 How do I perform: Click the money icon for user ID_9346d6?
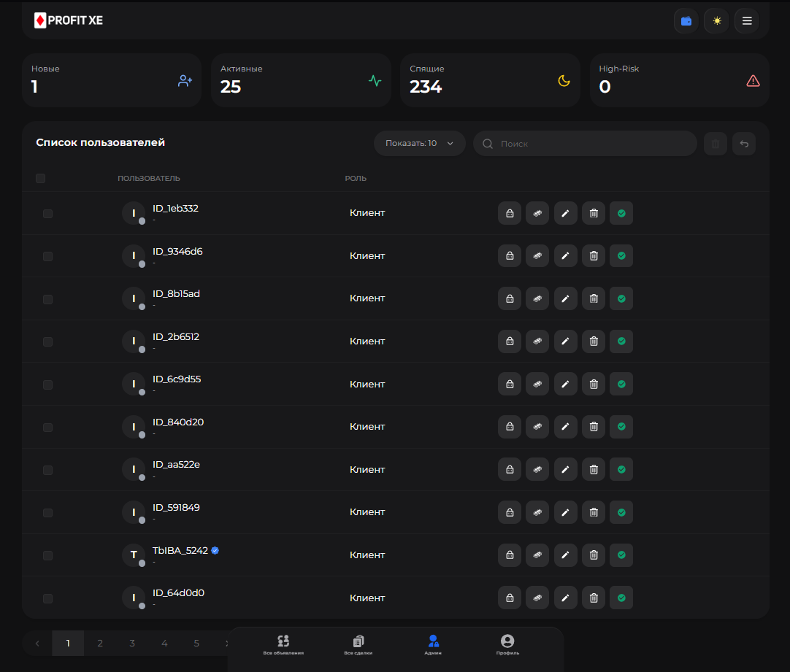click(x=537, y=256)
